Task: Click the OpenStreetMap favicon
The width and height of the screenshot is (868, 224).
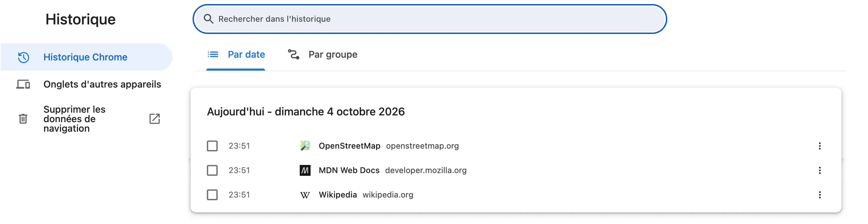Action: [x=305, y=146]
